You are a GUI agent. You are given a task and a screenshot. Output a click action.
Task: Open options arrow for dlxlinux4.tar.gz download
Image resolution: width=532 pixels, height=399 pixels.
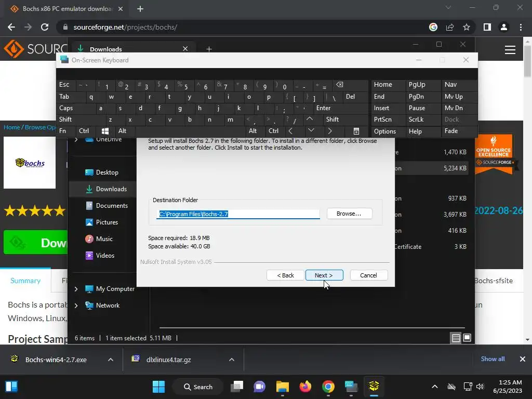232,360
